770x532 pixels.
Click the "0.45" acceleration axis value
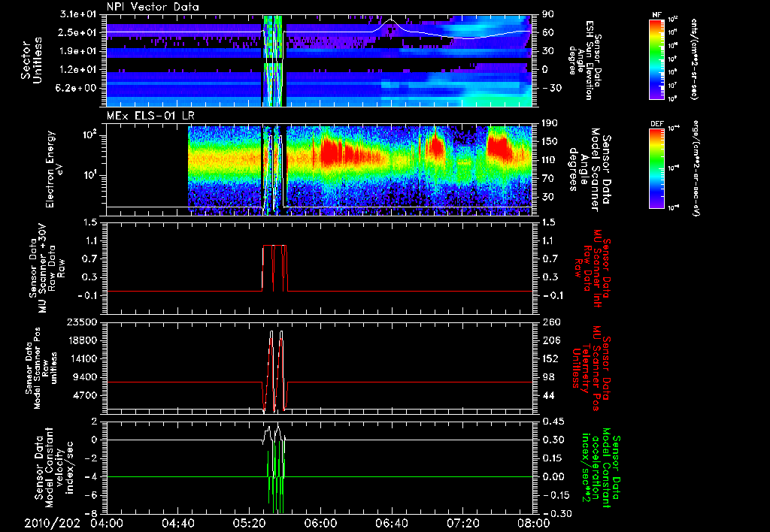click(x=553, y=422)
